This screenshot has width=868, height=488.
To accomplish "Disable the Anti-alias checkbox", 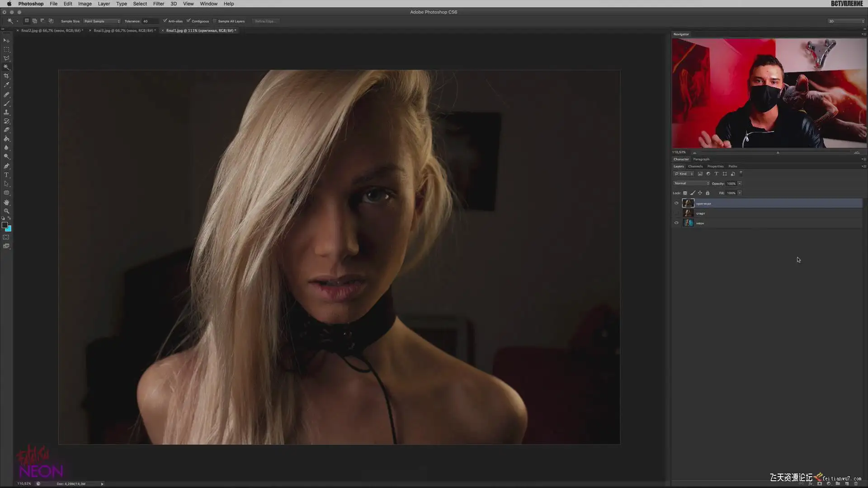I will pyautogui.click(x=165, y=21).
